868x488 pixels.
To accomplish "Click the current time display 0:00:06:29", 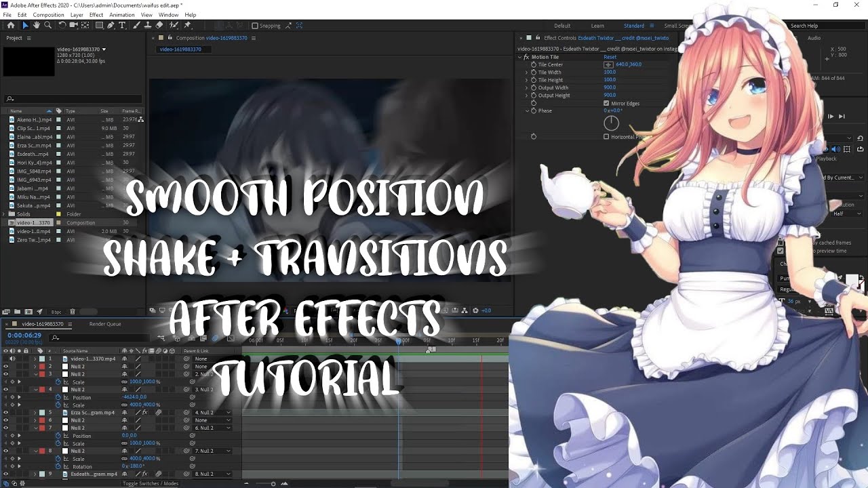I will pyautogui.click(x=24, y=335).
